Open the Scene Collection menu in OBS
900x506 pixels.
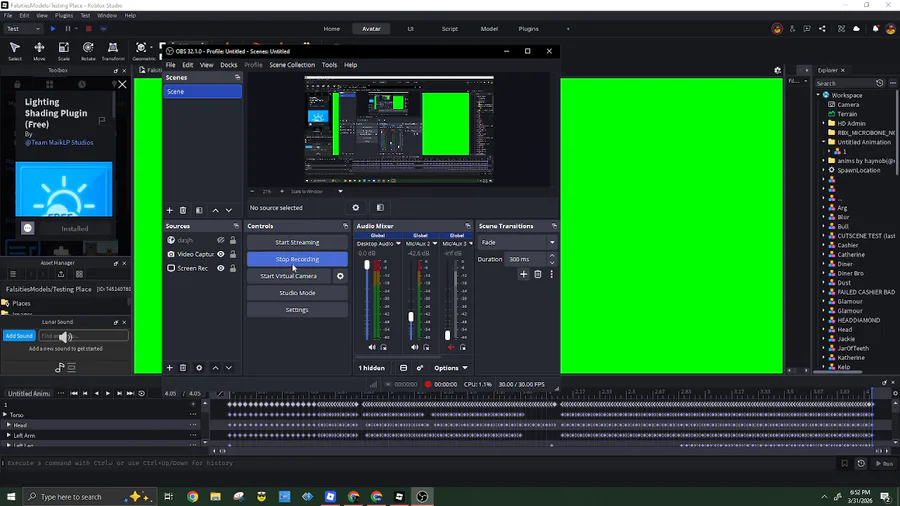[x=292, y=65]
